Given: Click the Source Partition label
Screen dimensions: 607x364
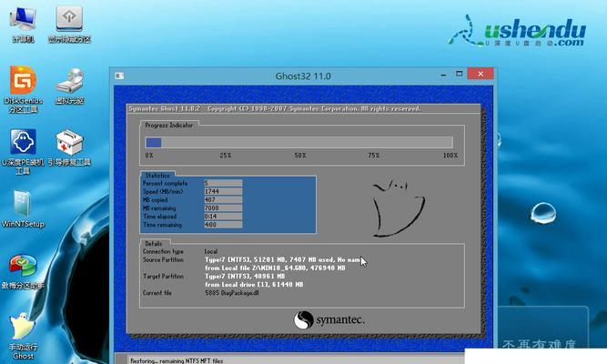Looking at the screenshot, I should tap(163, 260).
